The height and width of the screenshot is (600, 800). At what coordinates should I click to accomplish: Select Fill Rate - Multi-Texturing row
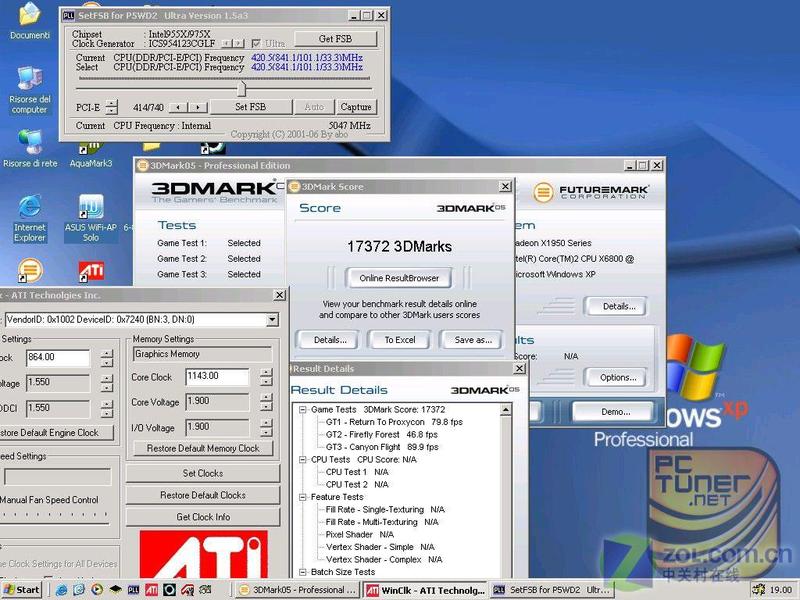(382, 522)
